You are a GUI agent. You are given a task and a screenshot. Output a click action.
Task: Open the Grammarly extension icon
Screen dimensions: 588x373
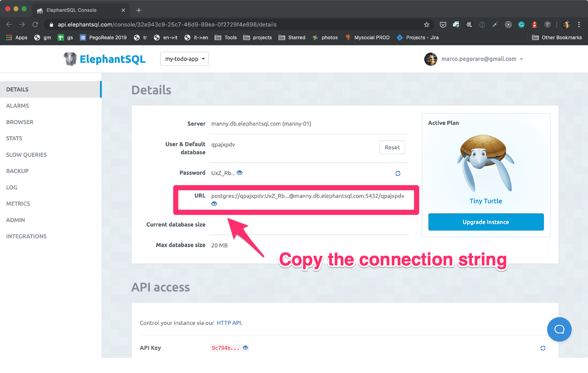coord(521,25)
